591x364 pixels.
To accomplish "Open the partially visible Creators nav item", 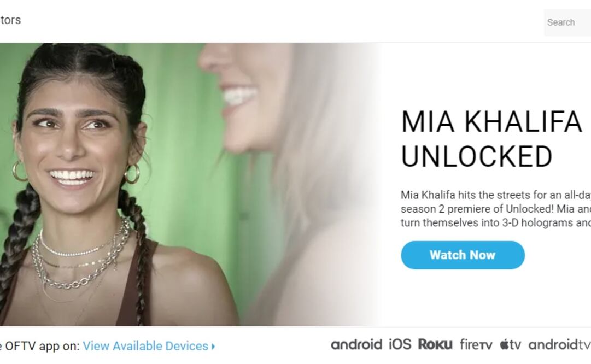I will [10, 20].
